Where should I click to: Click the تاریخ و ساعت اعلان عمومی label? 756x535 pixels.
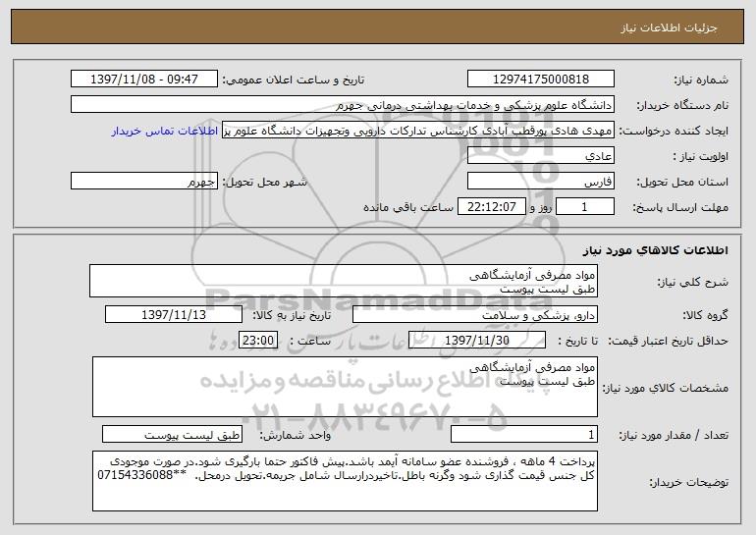(294, 80)
